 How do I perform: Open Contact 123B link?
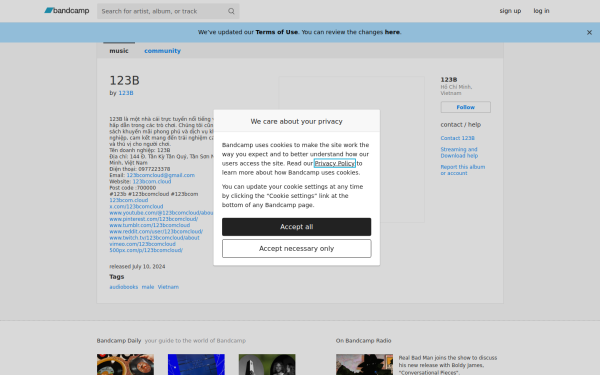(x=457, y=138)
